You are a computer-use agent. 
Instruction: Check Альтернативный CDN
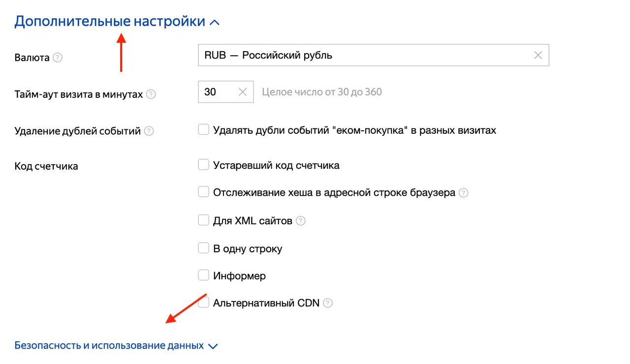point(203,302)
